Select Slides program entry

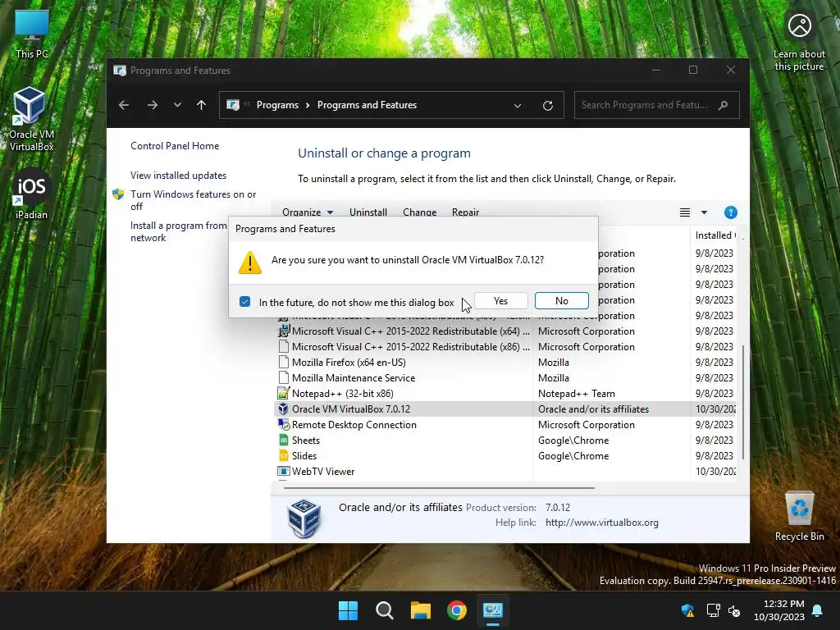(x=504, y=455)
